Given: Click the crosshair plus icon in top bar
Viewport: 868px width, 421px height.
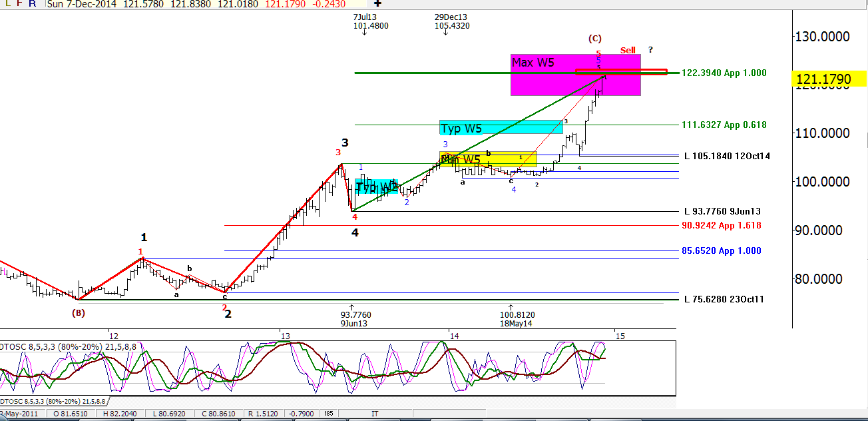Looking at the screenshot, I should click(378, 3).
